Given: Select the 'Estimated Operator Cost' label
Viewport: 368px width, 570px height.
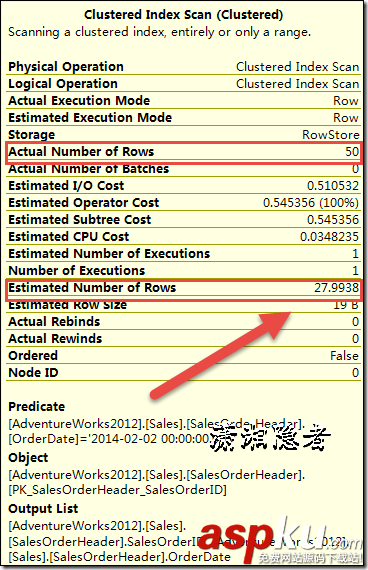Looking at the screenshot, I should [x=84, y=202].
